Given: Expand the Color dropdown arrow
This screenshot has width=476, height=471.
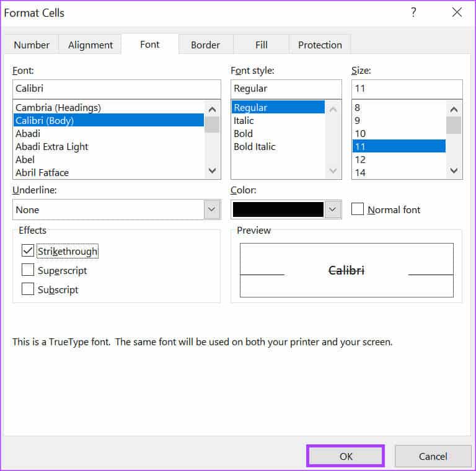Looking at the screenshot, I should (x=333, y=209).
